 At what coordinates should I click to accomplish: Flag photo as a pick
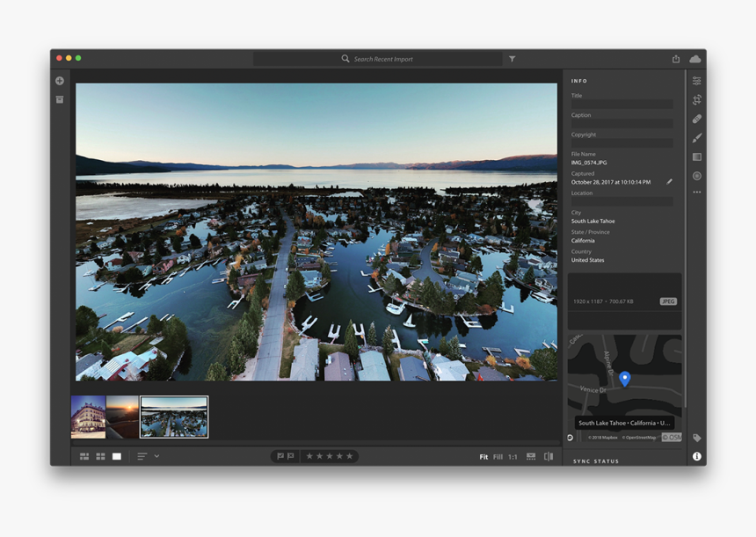280,456
